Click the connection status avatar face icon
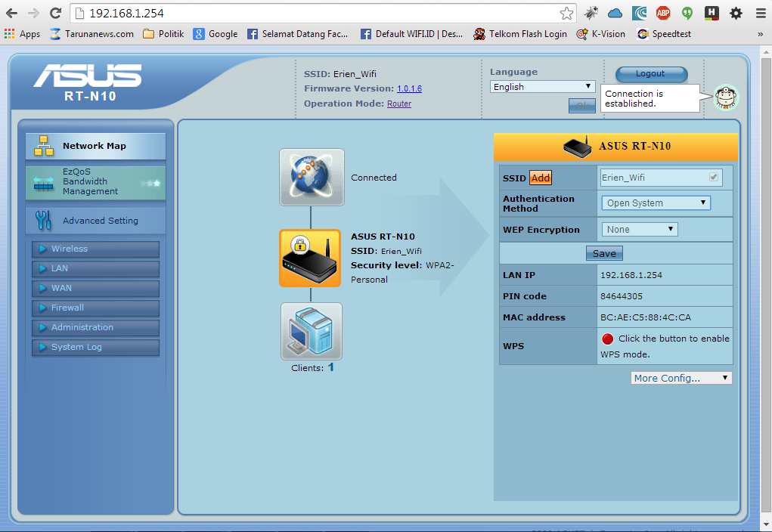This screenshot has height=532, width=772. [x=724, y=97]
